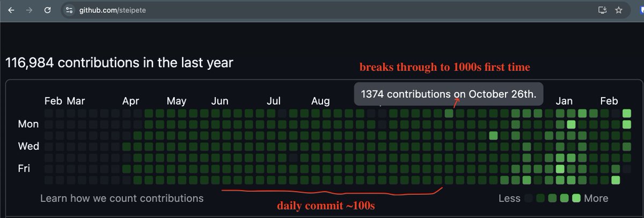Click the May month label
The image size is (644, 218).
[x=177, y=101]
